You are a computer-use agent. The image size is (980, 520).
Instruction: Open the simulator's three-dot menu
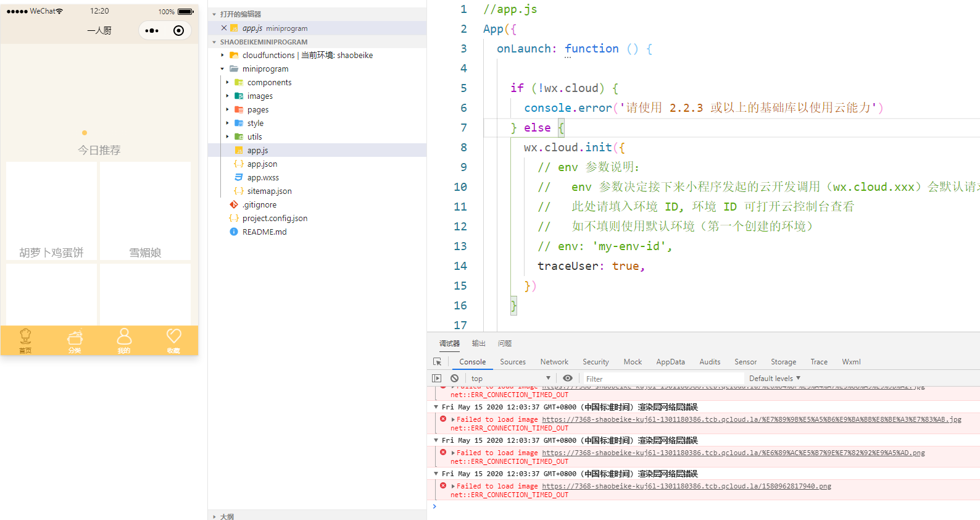tap(152, 30)
